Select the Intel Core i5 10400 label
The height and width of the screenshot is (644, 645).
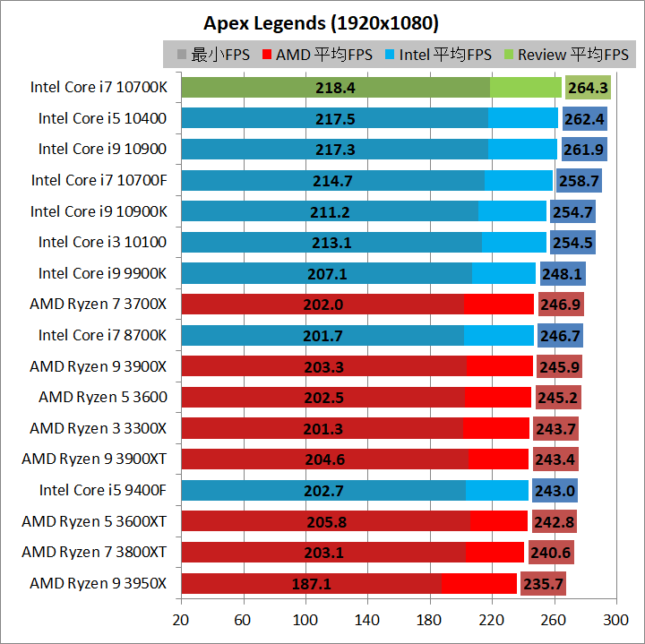pos(102,118)
